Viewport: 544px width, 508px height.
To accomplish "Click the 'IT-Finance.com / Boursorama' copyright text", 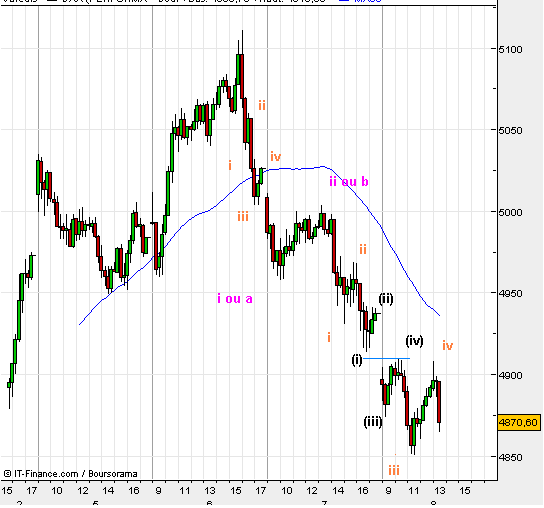I will pyautogui.click(x=70, y=474).
